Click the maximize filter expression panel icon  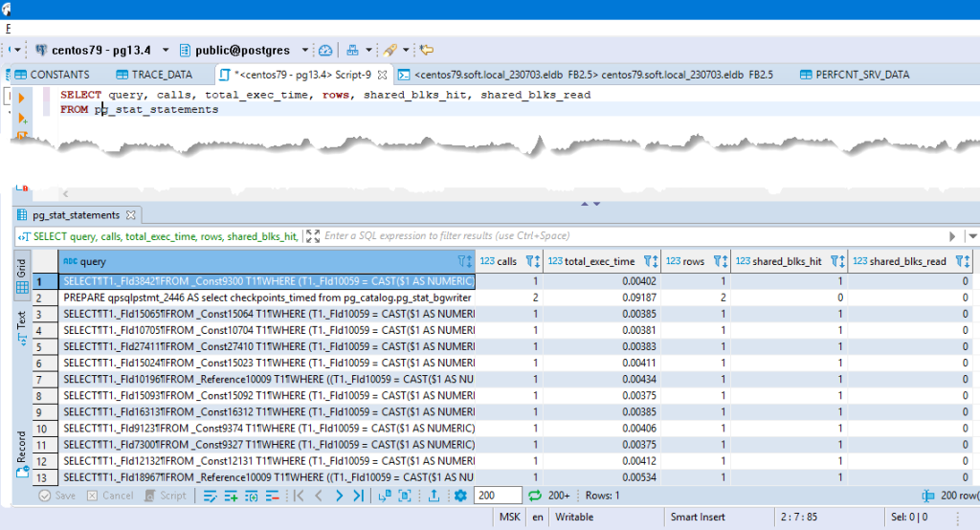tap(313, 236)
